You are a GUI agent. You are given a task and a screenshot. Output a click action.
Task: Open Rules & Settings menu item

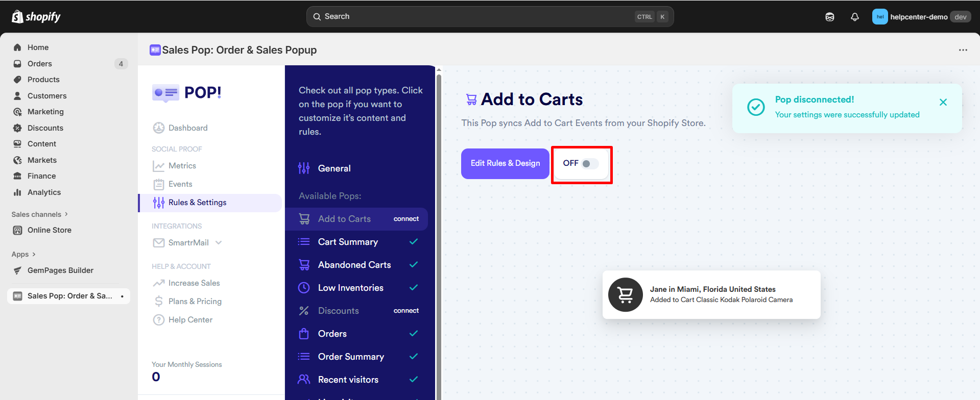pos(197,203)
